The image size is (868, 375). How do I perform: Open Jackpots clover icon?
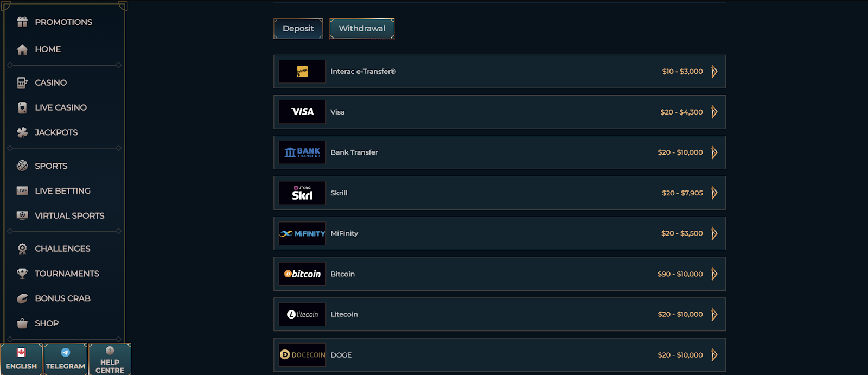[22, 132]
